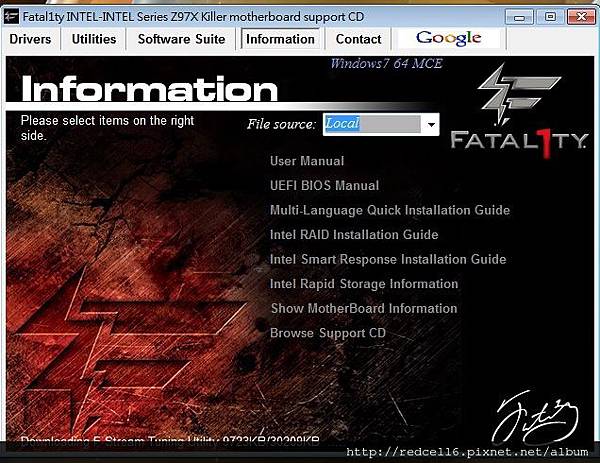Viewport: 600px width, 463px height.
Task: Open the Drivers tab
Action: tap(30, 39)
